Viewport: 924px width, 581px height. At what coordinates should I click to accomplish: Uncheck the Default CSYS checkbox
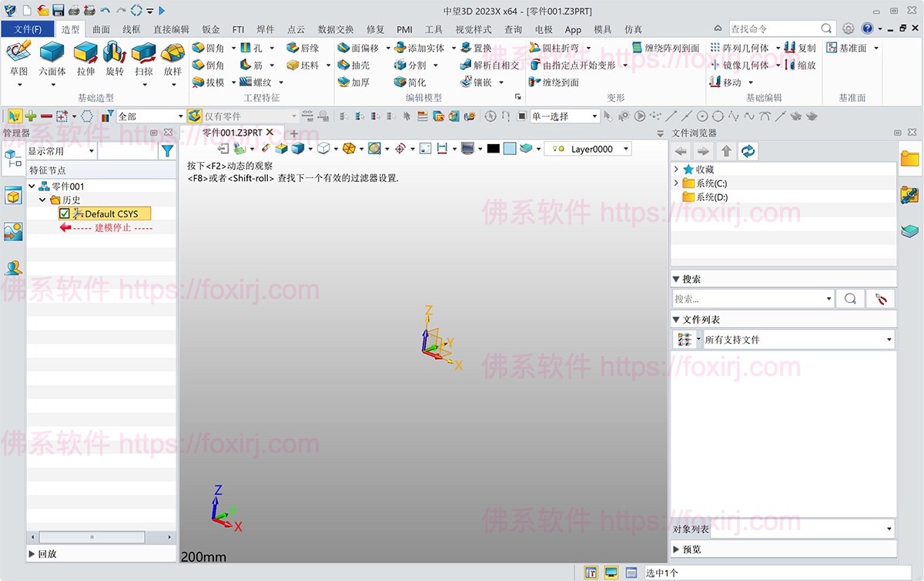tap(65, 213)
